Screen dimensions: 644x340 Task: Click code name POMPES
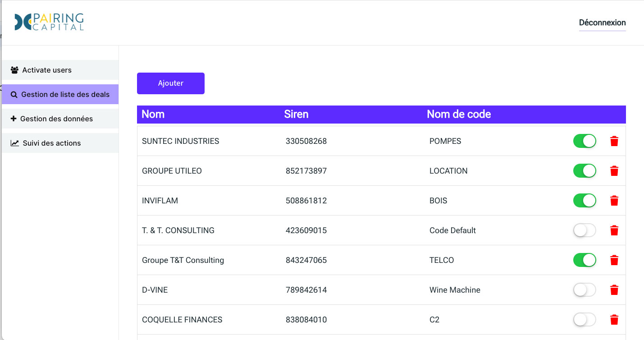point(445,141)
